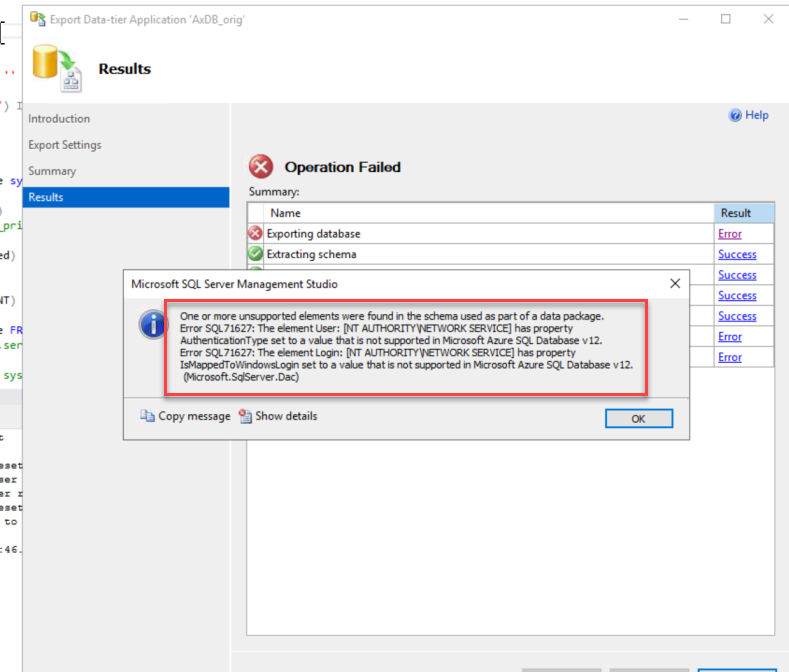Close the Export Data-tier Application window
This screenshot has width=789, height=672.
(768, 19)
